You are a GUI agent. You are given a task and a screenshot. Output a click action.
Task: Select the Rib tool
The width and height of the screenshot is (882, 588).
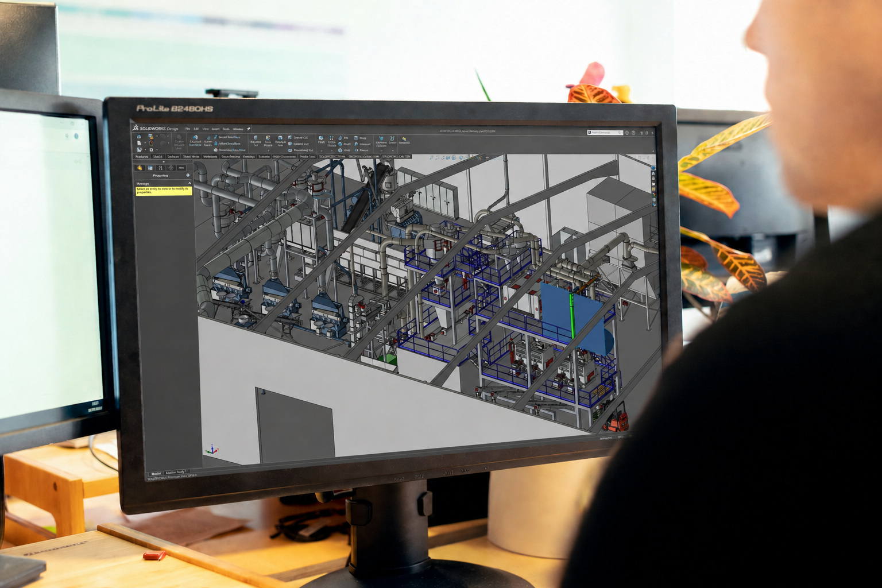(343, 138)
